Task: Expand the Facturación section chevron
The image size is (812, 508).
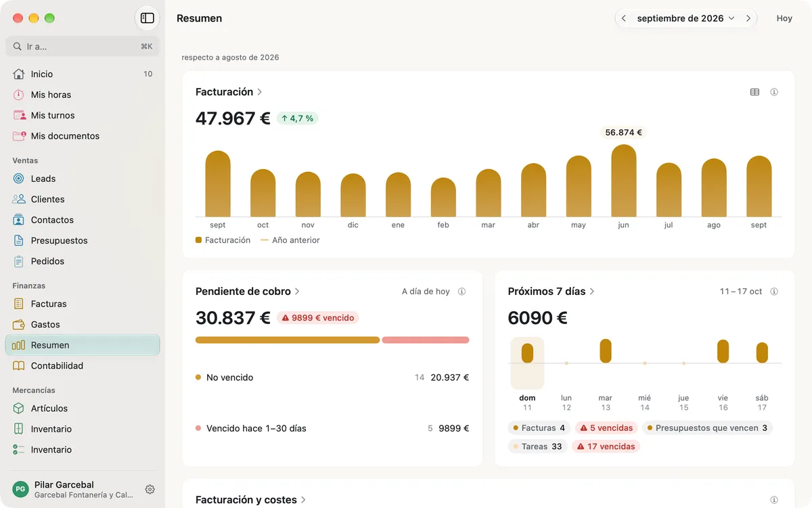Action: click(x=260, y=92)
